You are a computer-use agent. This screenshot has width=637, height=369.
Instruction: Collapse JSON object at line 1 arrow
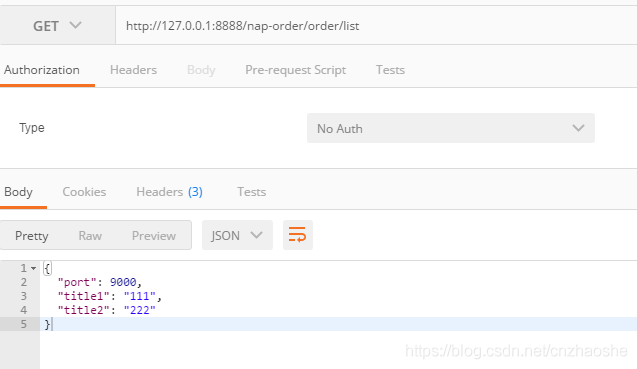pos(34,268)
